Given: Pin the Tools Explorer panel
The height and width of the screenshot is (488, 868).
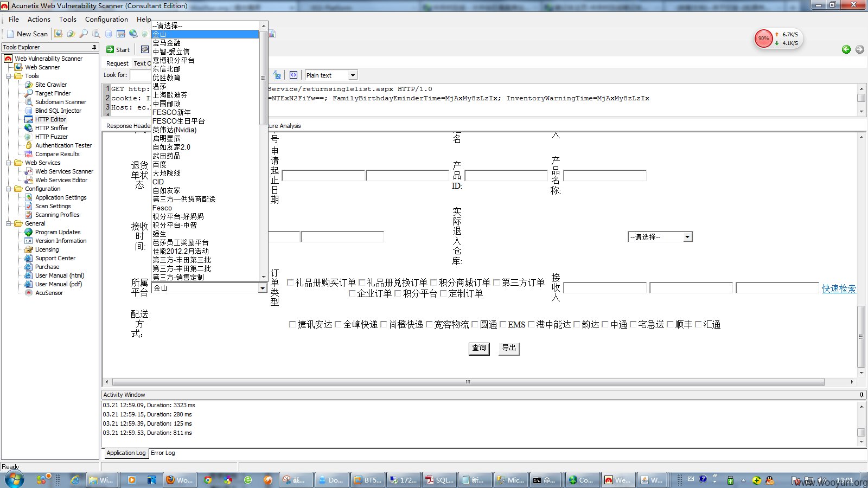Looking at the screenshot, I should tap(94, 47).
